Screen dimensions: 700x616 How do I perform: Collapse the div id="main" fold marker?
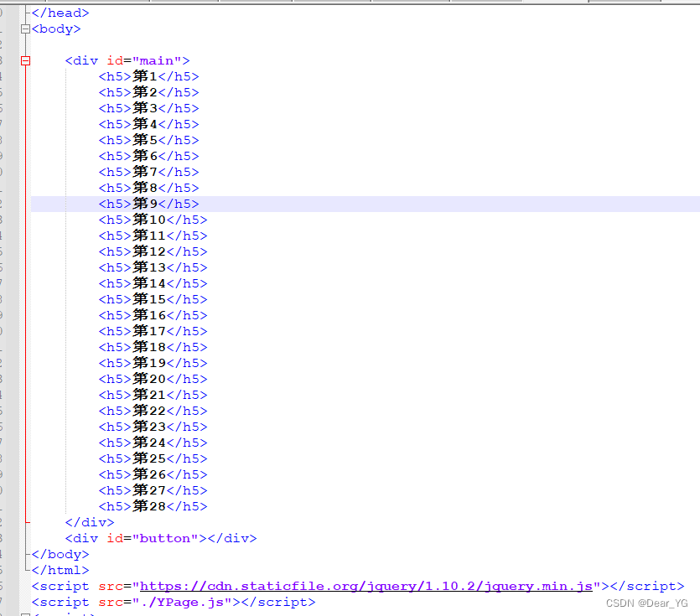(25, 60)
